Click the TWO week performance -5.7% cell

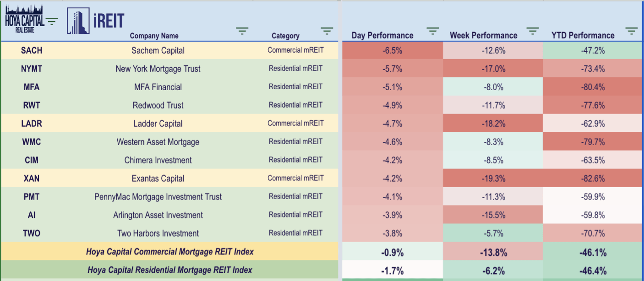(x=493, y=233)
